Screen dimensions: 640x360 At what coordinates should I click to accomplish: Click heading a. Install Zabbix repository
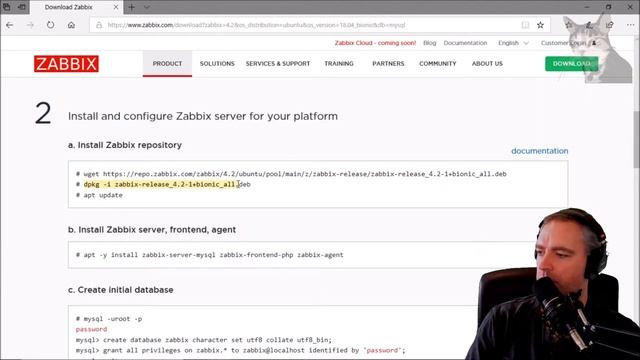(125, 145)
